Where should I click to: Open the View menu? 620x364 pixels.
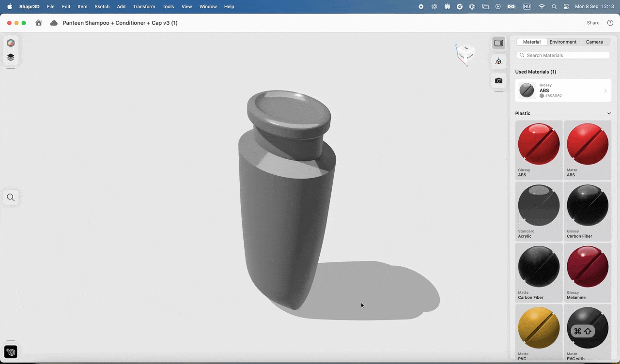pos(186,6)
